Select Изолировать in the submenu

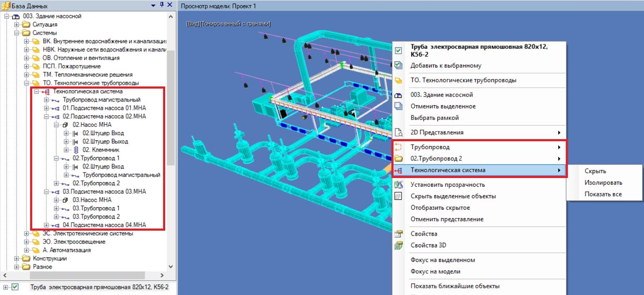(x=603, y=183)
